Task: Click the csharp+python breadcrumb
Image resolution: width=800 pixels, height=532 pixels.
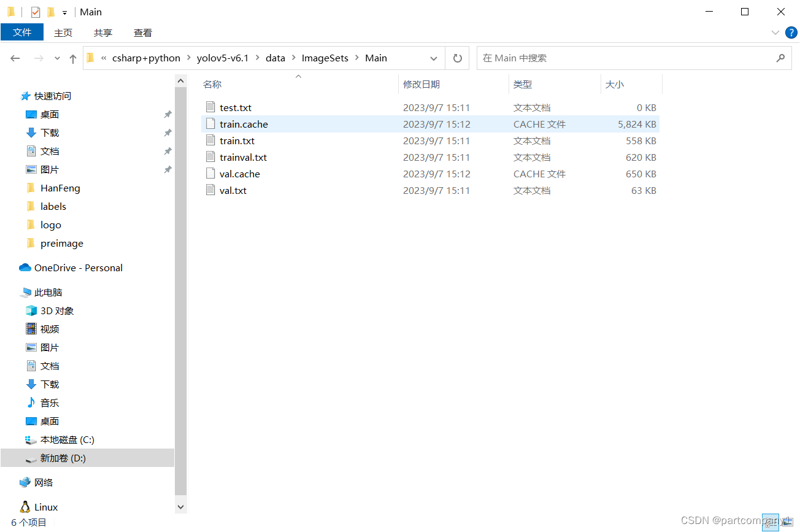Action: tap(146, 58)
